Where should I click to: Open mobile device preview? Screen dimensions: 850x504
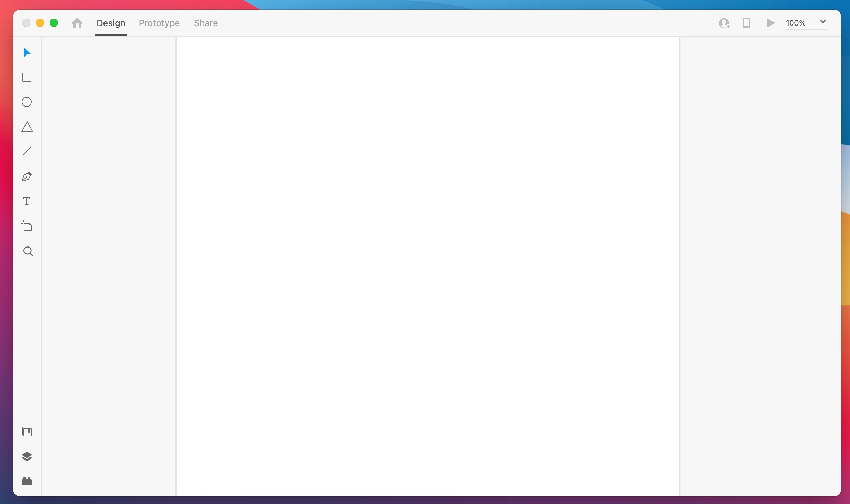[747, 23]
